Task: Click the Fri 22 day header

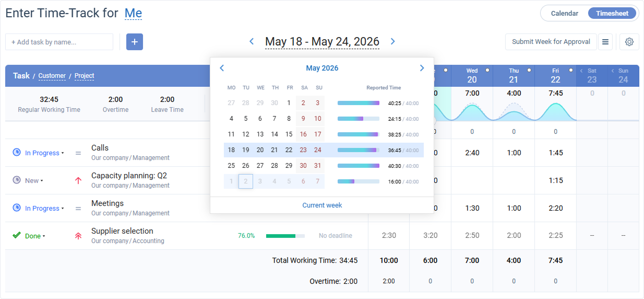Action: (x=555, y=76)
